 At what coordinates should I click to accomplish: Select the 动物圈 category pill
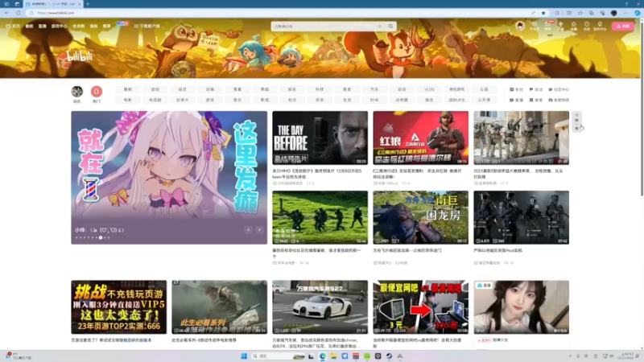[402, 100]
